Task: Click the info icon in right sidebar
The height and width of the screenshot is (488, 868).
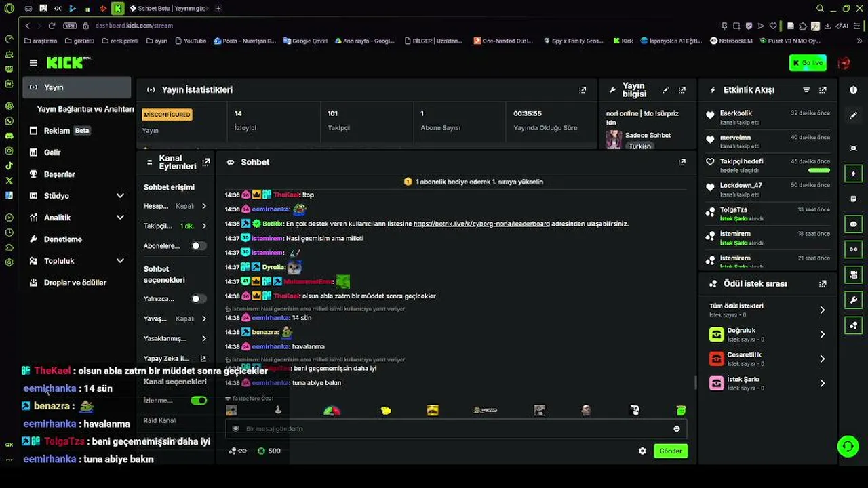Action: [853, 90]
